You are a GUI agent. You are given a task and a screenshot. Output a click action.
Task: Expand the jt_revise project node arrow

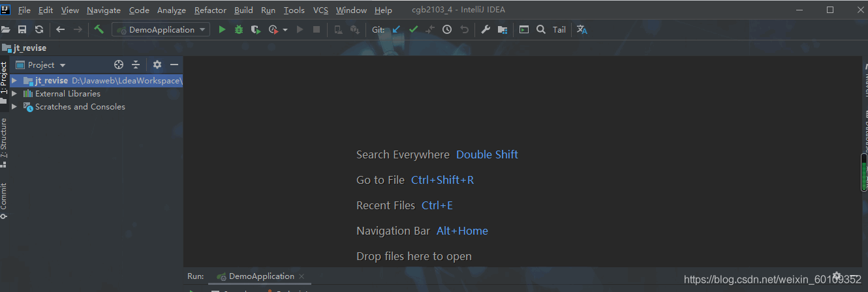[x=14, y=81]
